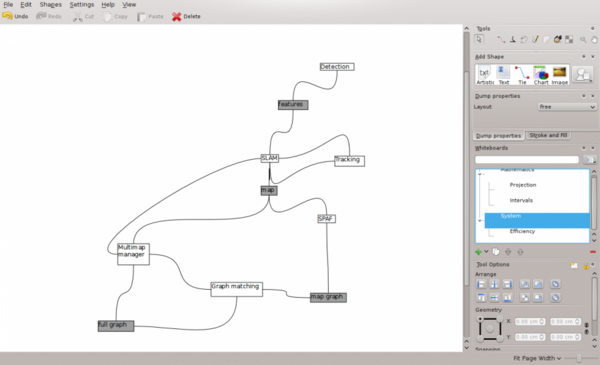Open the Fit Page Width dropdown
Screen dimensions: 600x365
coord(537,358)
